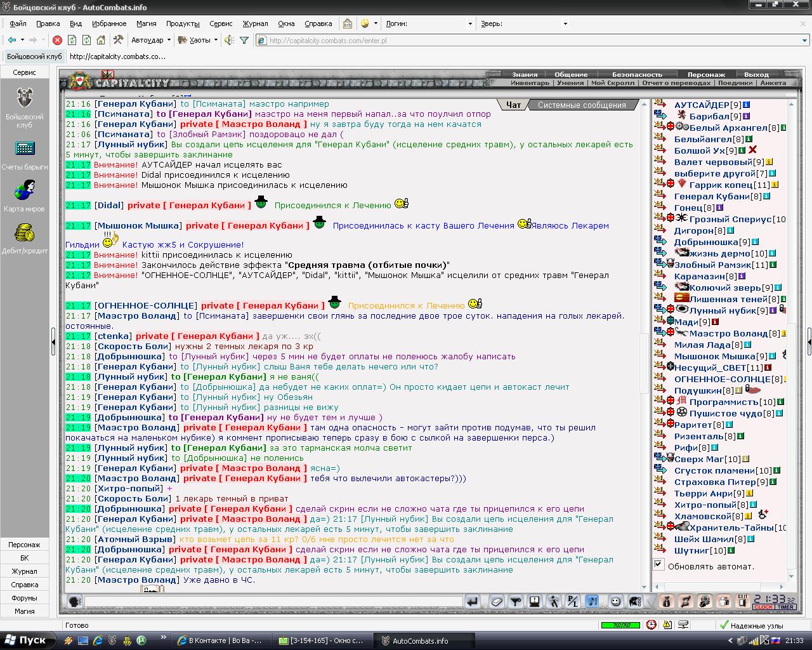Open the smiley emoticons picker below chat
The height and width of the screenshot is (650, 812).
point(615,601)
